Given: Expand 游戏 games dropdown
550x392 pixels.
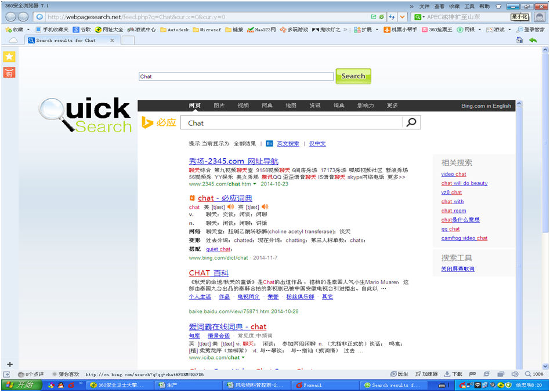Looking at the screenshot, I should pos(509,30).
